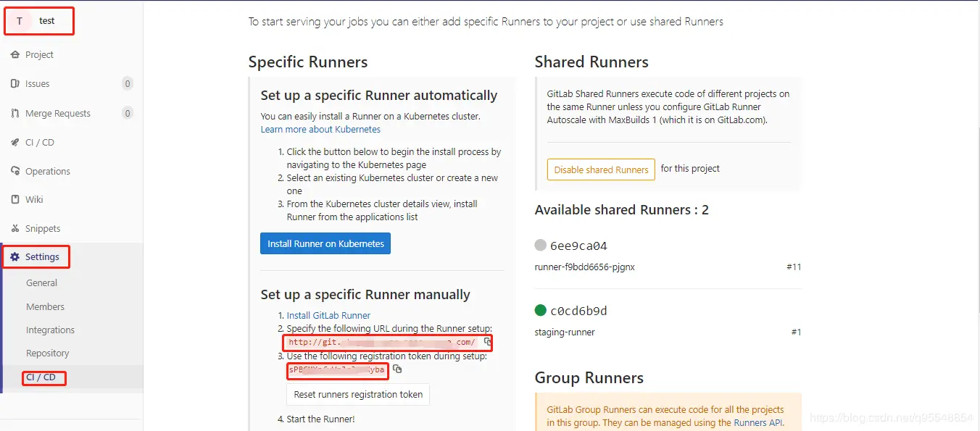Image resolution: width=980 pixels, height=431 pixels.
Task: Click green status dot of runner c0cd6b9d
Action: [x=540, y=310]
